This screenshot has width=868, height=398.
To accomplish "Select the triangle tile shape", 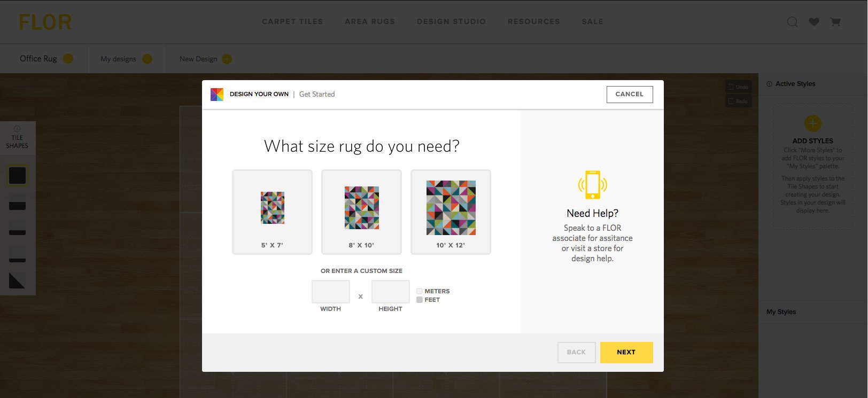I will [17, 280].
